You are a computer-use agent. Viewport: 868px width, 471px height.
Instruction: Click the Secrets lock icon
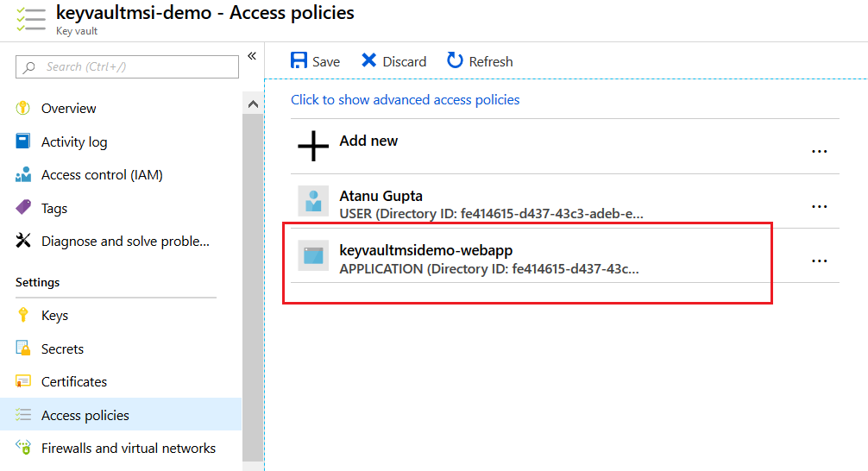point(23,349)
